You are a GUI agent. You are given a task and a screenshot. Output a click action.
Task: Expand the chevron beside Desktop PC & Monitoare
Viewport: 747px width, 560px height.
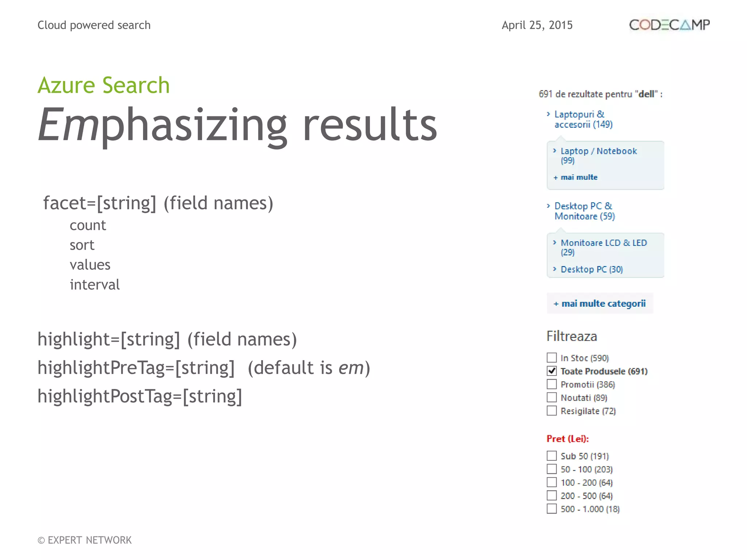coord(548,206)
